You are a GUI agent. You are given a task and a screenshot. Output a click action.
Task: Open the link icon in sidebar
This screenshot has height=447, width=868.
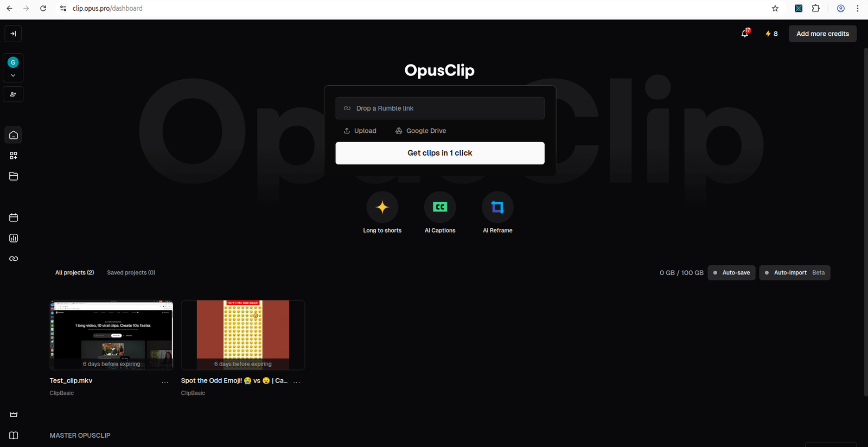(x=14, y=259)
